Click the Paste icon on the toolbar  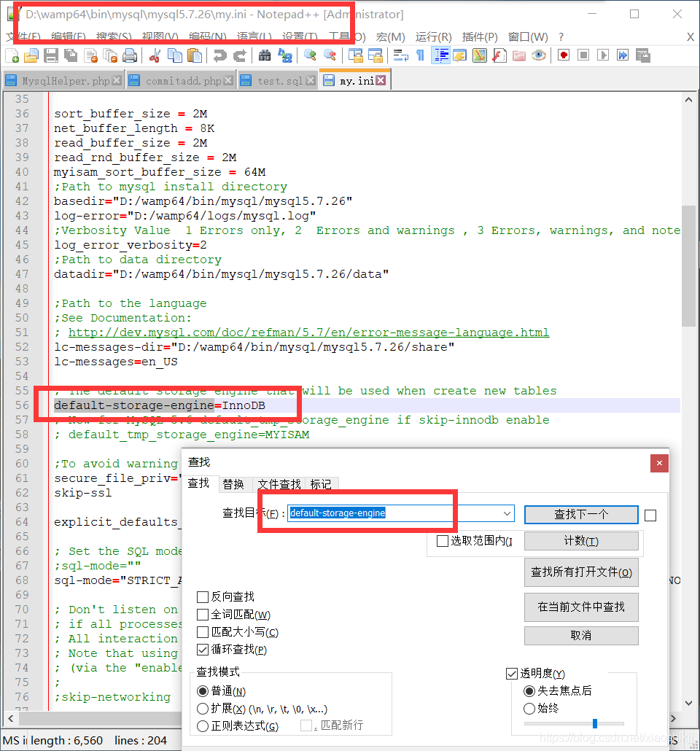(x=194, y=55)
